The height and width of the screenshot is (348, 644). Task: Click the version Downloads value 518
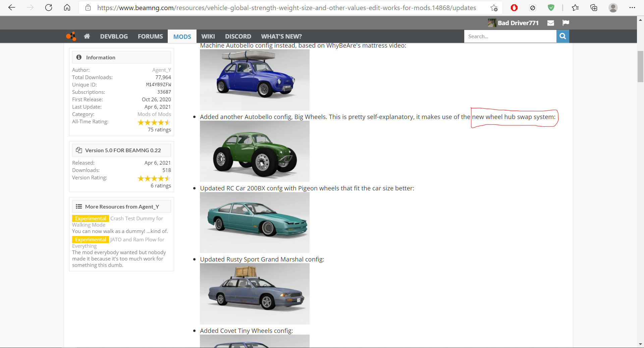click(167, 170)
